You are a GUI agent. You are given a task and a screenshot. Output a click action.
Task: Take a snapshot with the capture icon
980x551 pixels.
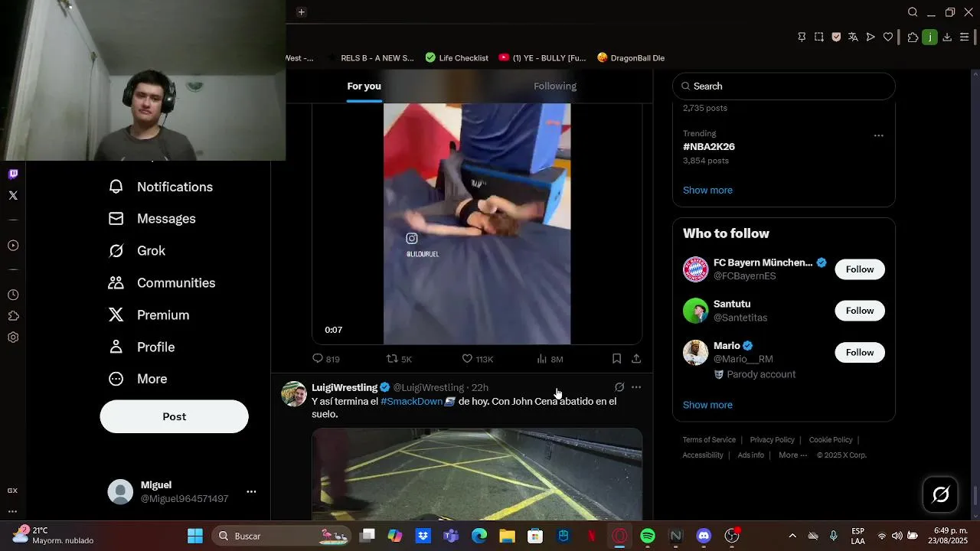[819, 37]
